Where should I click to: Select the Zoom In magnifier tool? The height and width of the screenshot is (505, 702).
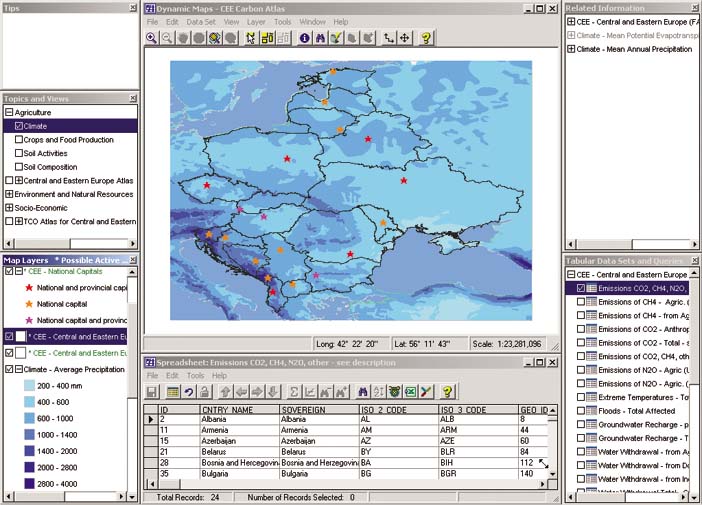click(x=152, y=38)
